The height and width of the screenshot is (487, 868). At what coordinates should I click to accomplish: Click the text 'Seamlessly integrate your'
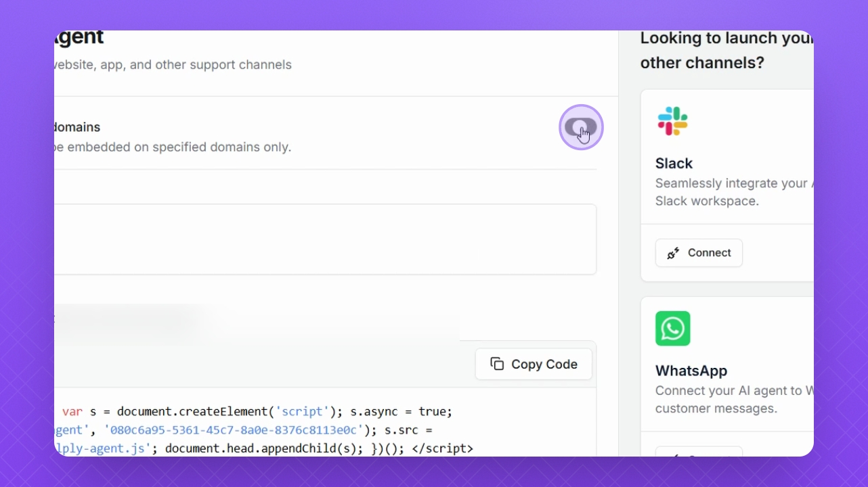(x=731, y=183)
